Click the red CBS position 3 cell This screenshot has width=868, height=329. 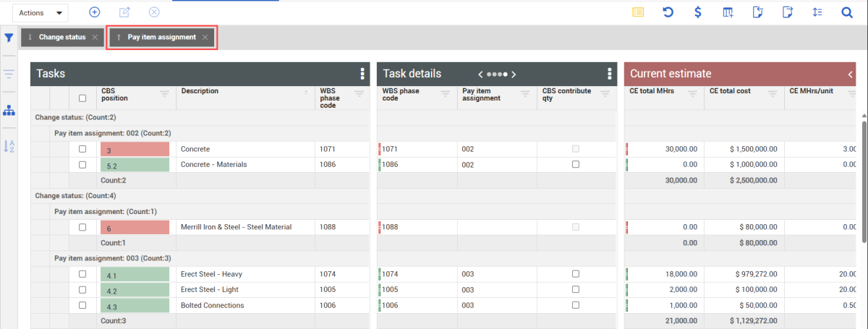[135, 149]
